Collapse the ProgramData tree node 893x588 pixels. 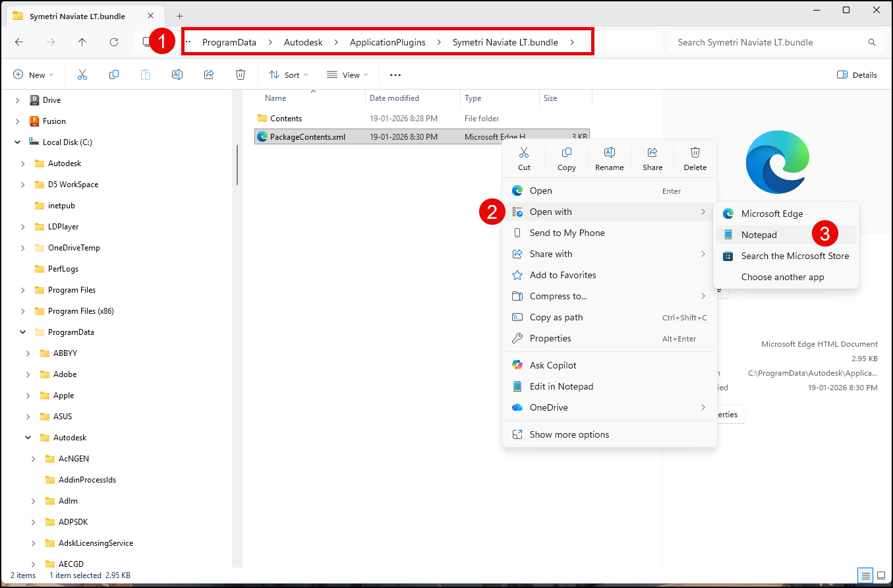click(x=22, y=332)
